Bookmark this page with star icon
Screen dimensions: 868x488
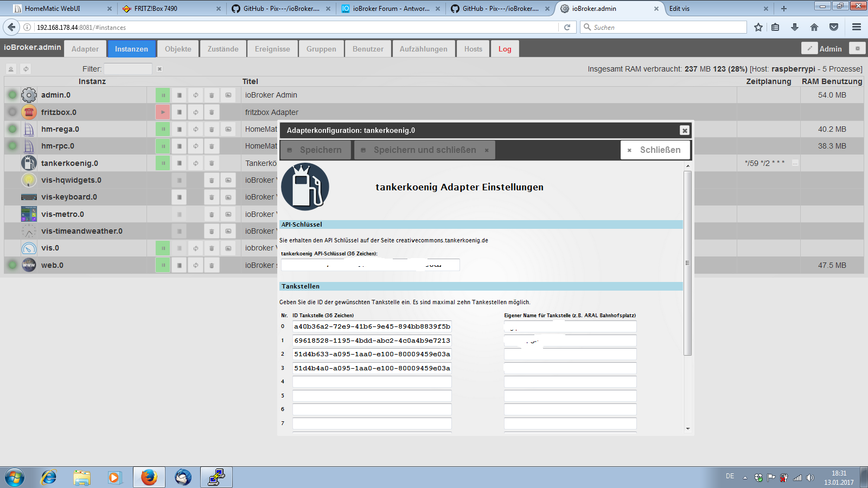coord(758,27)
